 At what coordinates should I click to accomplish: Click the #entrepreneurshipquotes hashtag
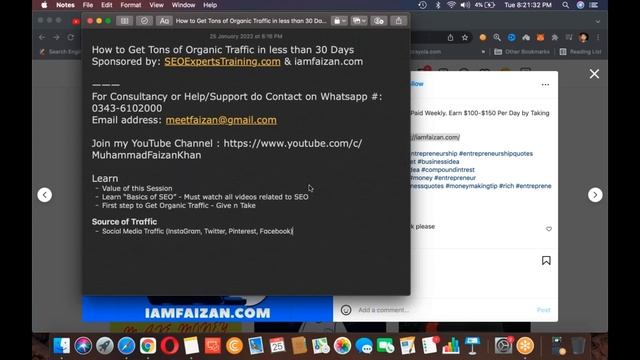click(496, 153)
